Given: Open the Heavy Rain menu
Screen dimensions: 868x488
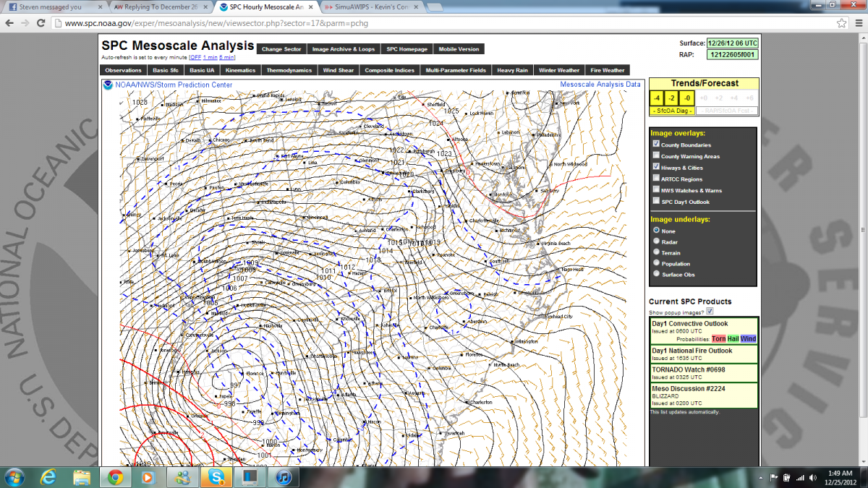Looking at the screenshot, I should point(512,70).
